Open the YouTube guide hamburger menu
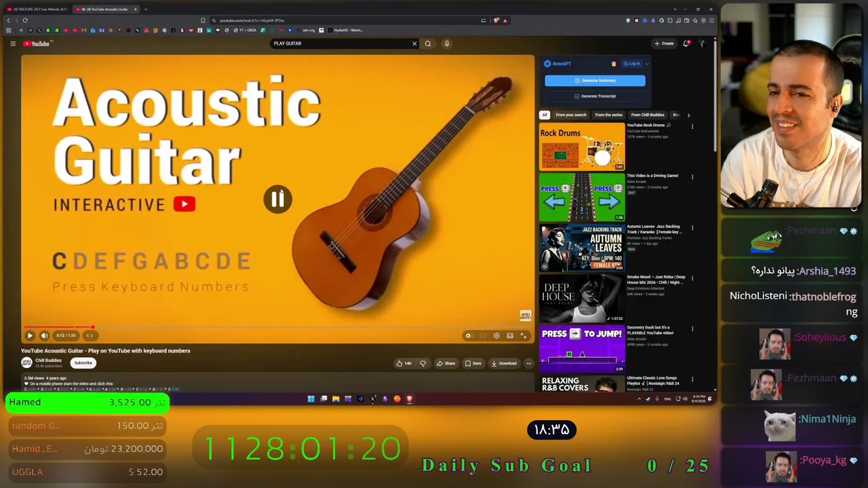This screenshot has width=868, height=488. pyautogui.click(x=12, y=43)
